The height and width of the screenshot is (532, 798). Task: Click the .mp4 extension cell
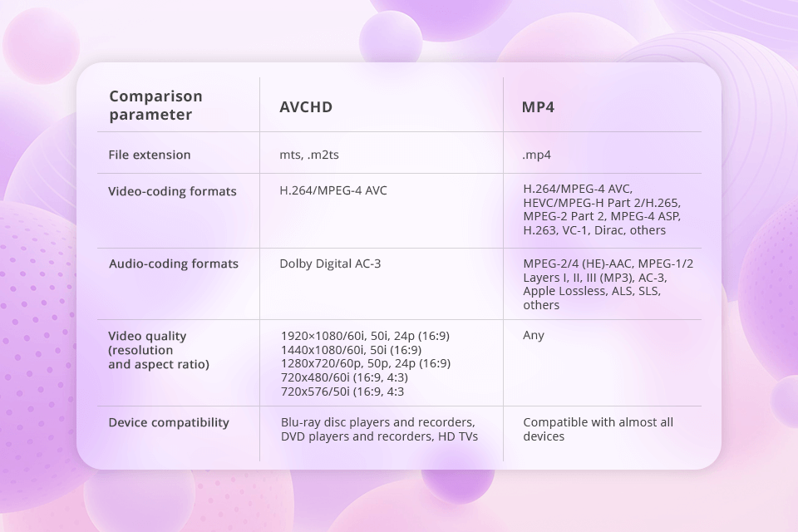[x=537, y=155]
